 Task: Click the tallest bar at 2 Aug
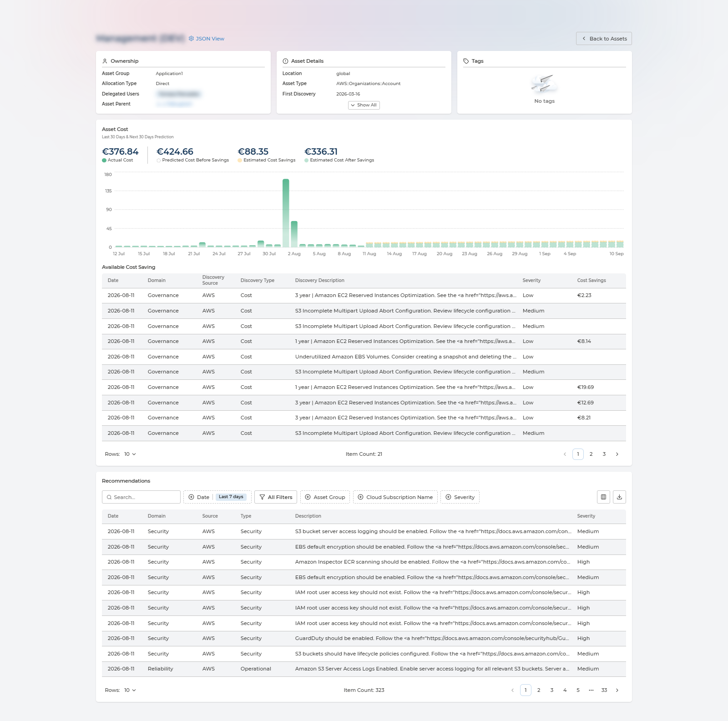click(286, 213)
